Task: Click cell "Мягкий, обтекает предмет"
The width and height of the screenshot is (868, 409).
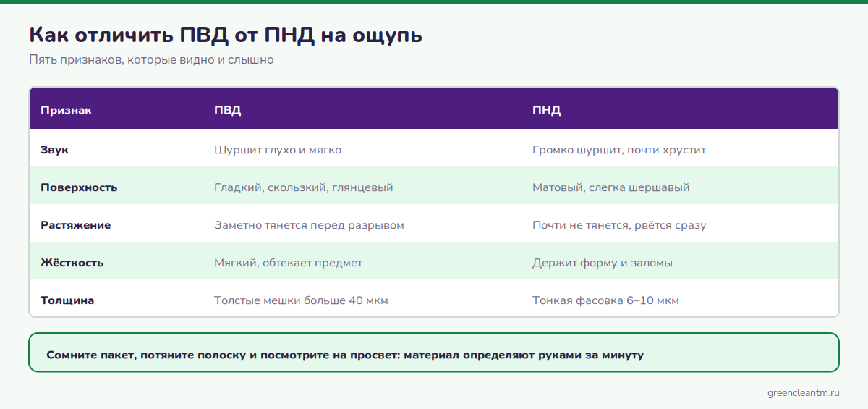Action: [289, 263]
